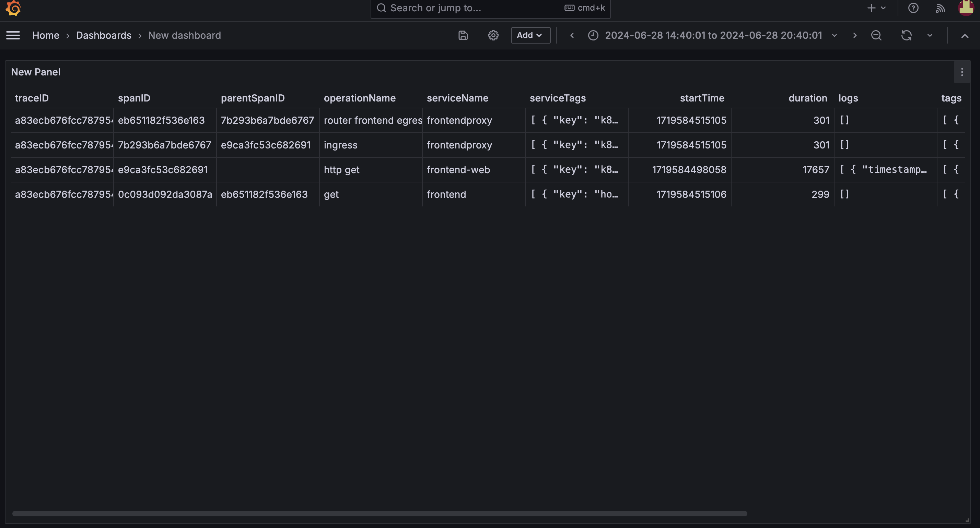
Task: Click startTime cell 1719584515106
Action: tap(680, 194)
